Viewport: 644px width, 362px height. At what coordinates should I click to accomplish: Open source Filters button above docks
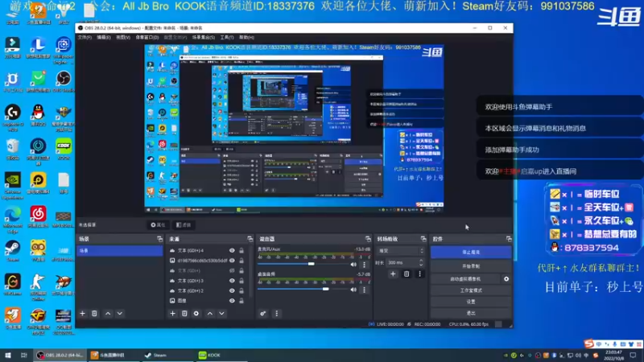184,225
